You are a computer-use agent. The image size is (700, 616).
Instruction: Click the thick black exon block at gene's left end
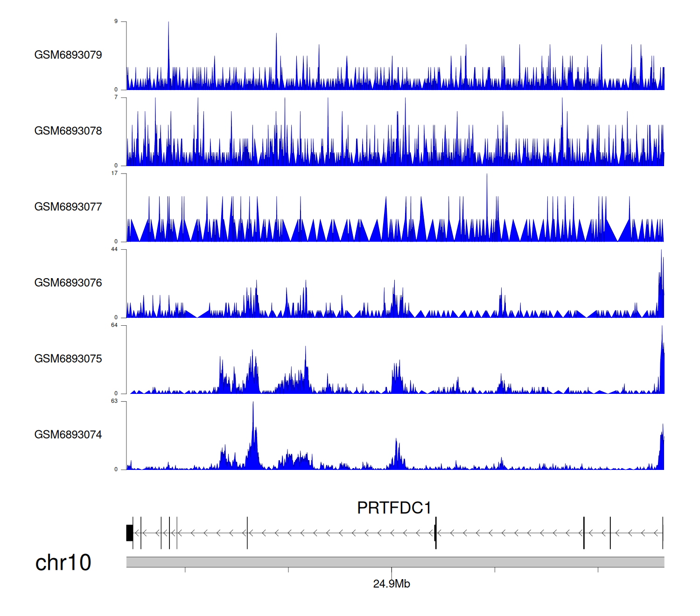(130, 533)
